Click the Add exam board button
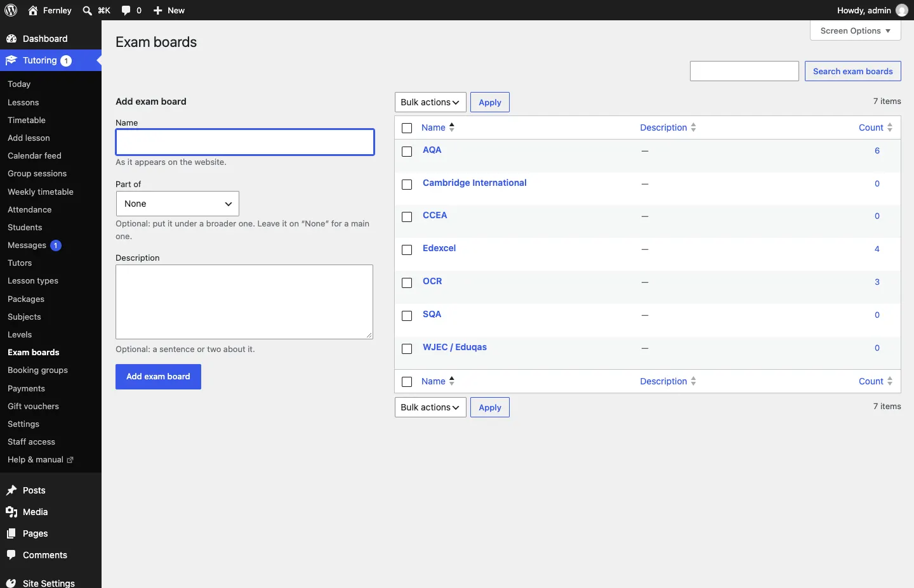The height and width of the screenshot is (588, 914). tap(158, 377)
